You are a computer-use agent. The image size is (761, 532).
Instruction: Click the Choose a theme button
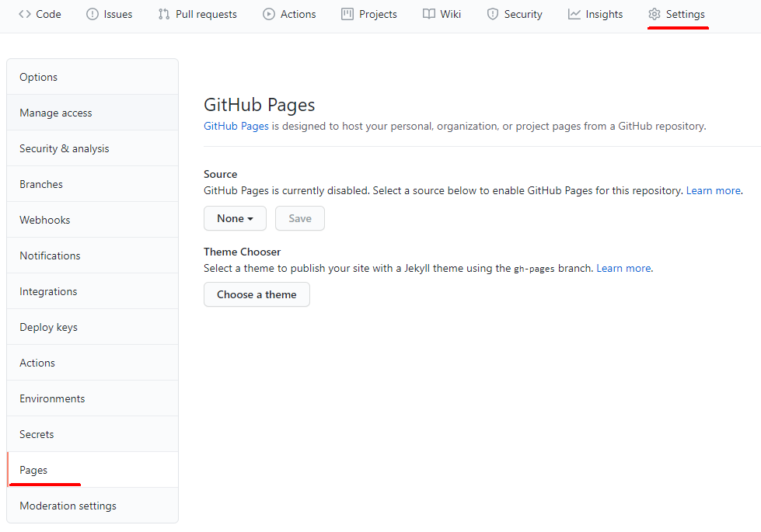pyautogui.click(x=257, y=294)
